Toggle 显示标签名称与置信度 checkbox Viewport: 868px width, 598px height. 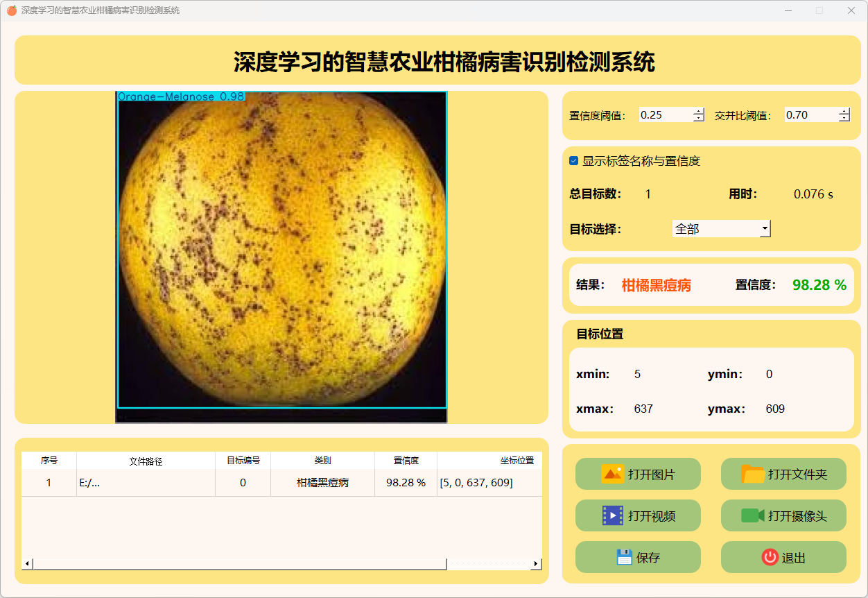(x=574, y=161)
